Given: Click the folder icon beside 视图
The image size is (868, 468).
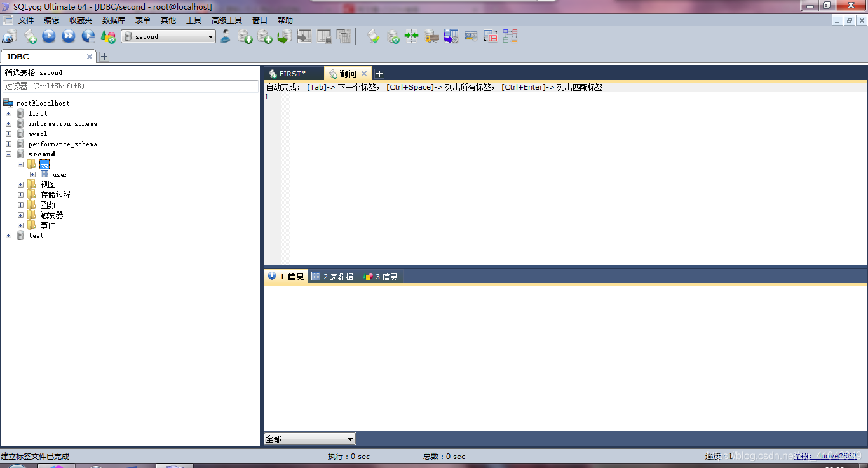Looking at the screenshot, I should coord(32,184).
